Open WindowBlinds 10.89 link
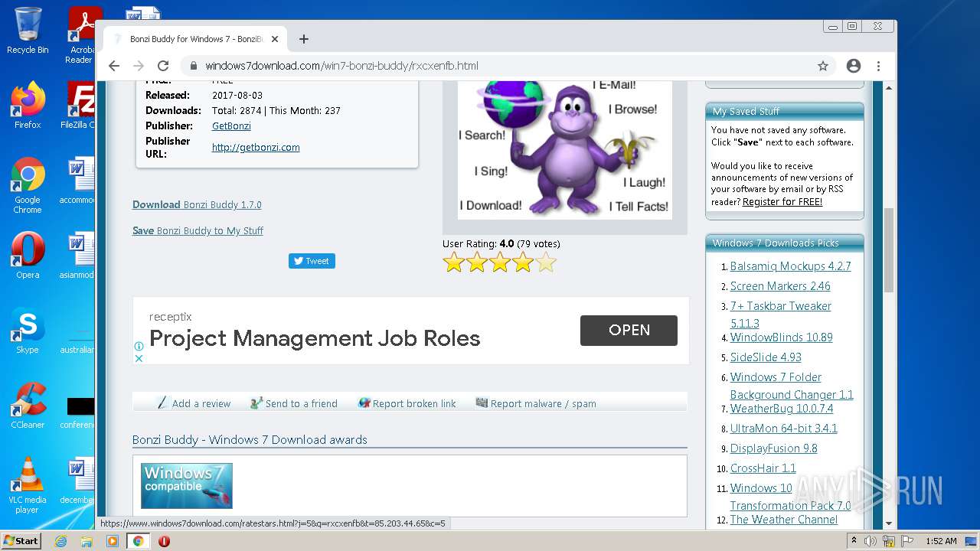The image size is (980, 551). point(781,337)
